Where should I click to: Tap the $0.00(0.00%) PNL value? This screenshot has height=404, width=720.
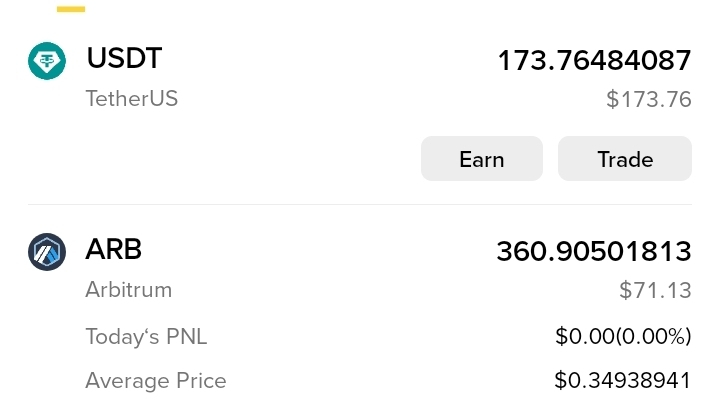click(x=623, y=337)
